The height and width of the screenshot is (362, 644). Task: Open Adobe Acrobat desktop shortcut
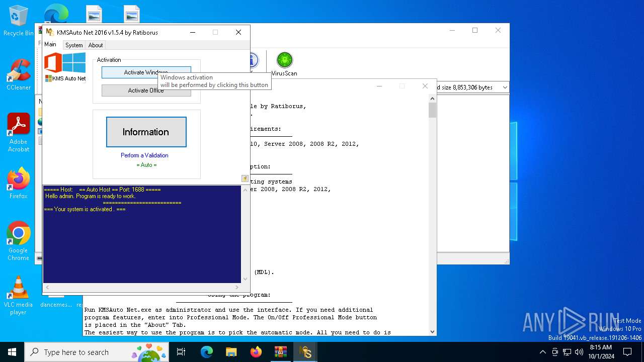click(x=19, y=133)
